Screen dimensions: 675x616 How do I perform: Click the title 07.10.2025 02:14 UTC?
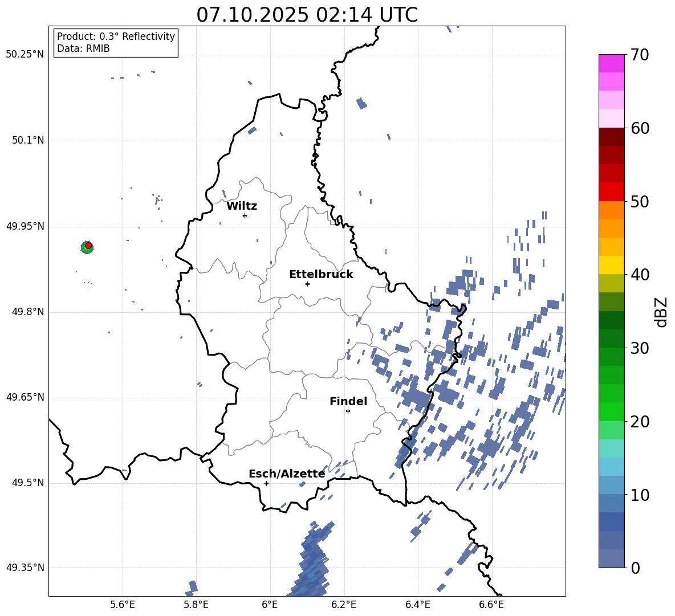307,14
